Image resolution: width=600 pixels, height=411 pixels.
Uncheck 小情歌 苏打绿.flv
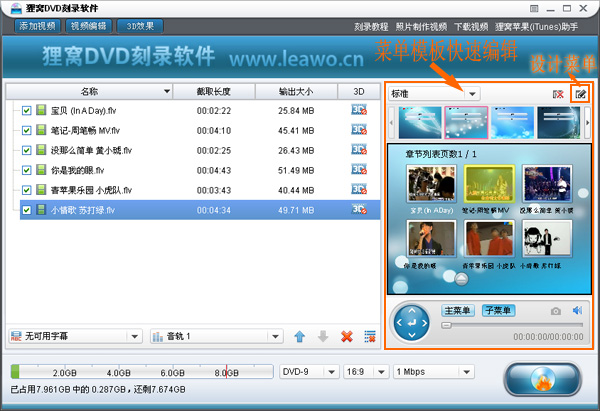coord(26,210)
